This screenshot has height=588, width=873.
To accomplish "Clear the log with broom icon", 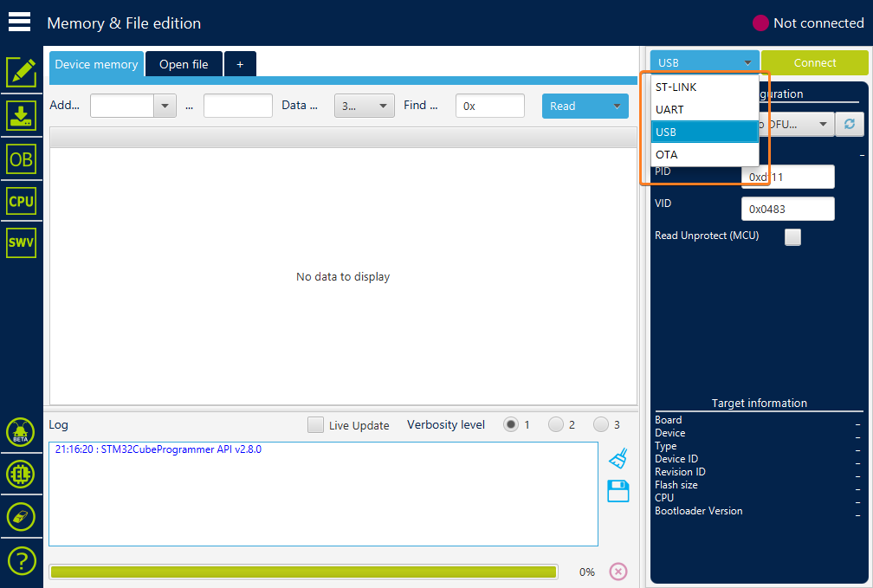I will [618, 458].
